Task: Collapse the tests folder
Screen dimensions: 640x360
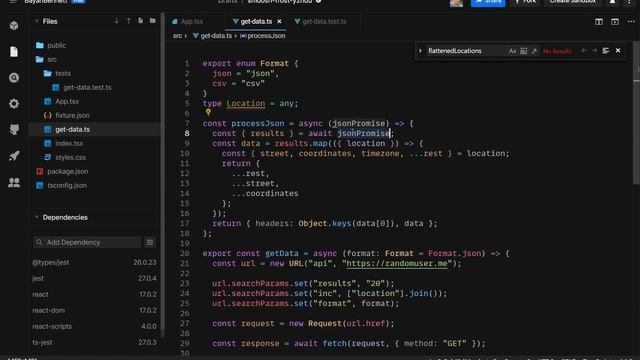Action: 63,73
